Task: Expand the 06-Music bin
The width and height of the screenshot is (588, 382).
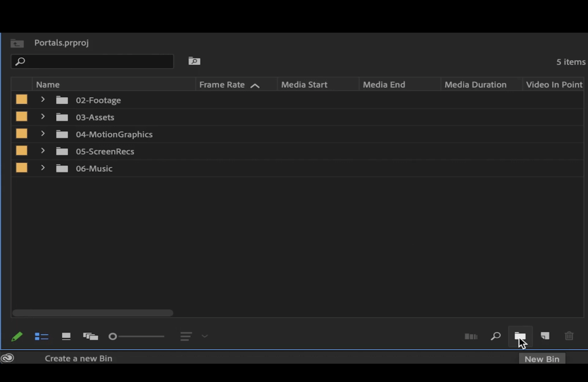Action: coord(43,168)
